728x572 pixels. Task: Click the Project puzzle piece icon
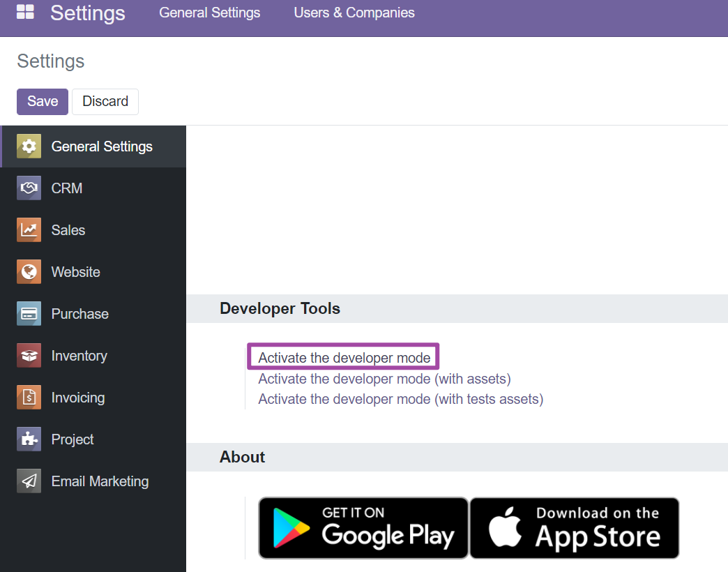(x=29, y=439)
